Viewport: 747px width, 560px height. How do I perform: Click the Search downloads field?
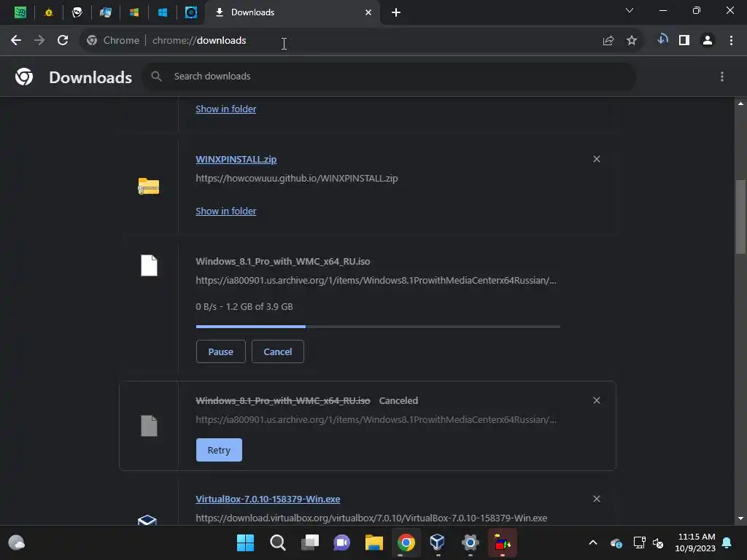point(390,76)
